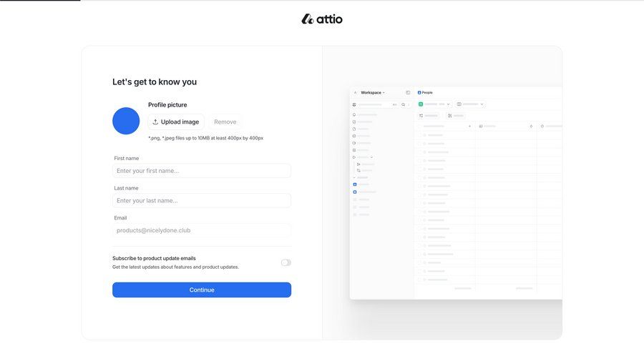Click the Upload image button
Screen dimensions: 644x346
pyautogui.click(x=176, y=122)
